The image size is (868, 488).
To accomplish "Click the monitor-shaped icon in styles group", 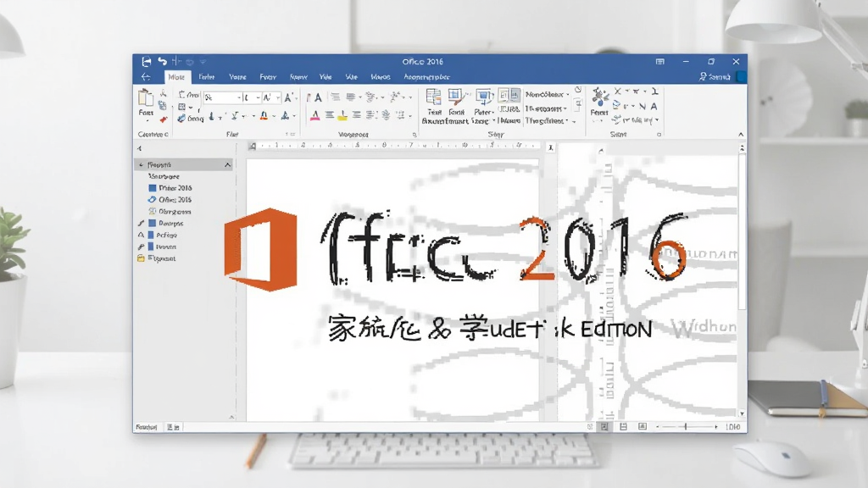I will pos(484,97).
